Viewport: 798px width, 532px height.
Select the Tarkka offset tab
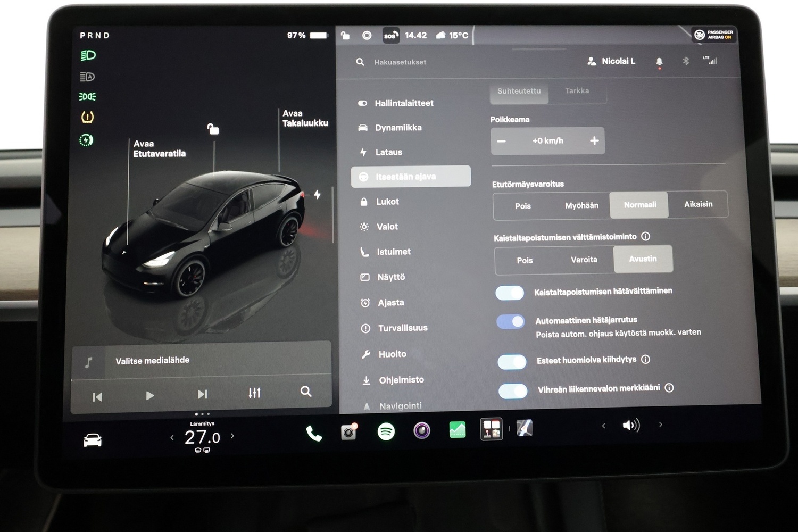point(577,91)
